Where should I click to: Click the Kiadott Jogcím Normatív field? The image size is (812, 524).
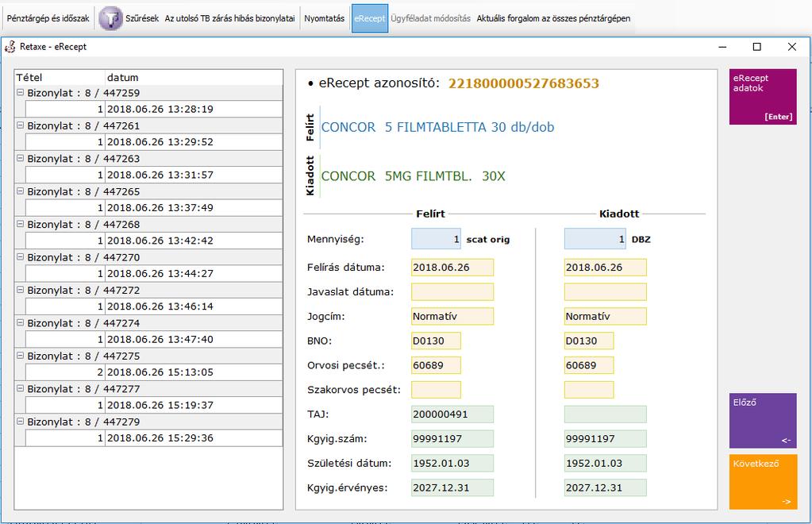[x=606, y=316]
